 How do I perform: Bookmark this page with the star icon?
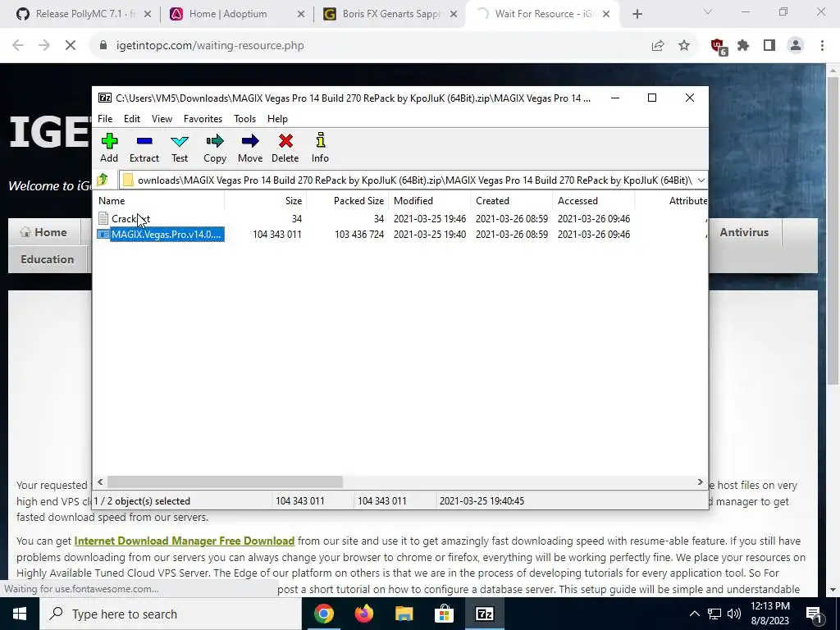[x=684, y=46]
